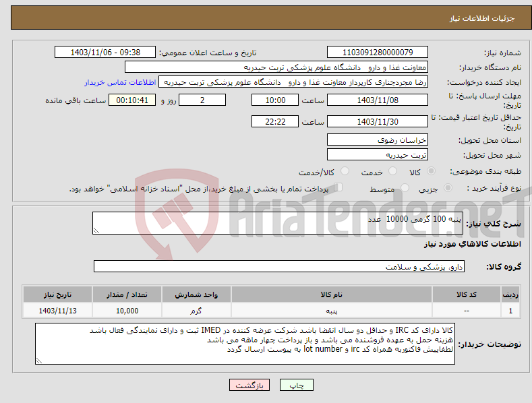Select the کالا radio button
The width and height of the screenshot is (532, 403).
pos(432,171)
